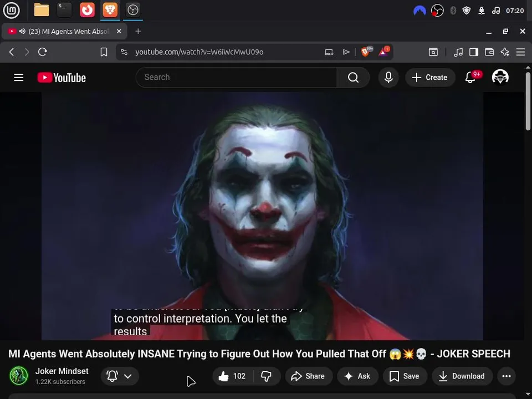Open the Brave Wallet icon

pos(489,52)
